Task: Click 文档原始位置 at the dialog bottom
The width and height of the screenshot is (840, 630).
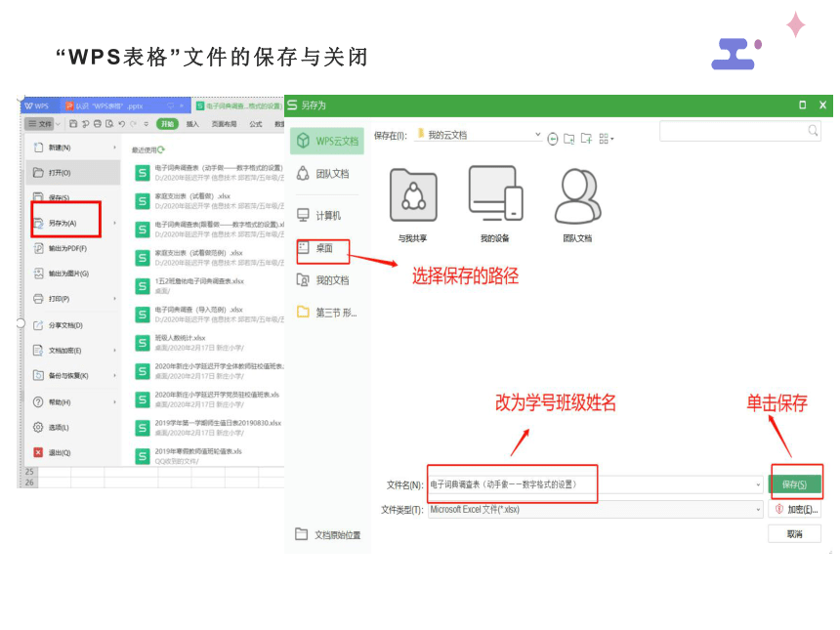Action: coord(328,534)
